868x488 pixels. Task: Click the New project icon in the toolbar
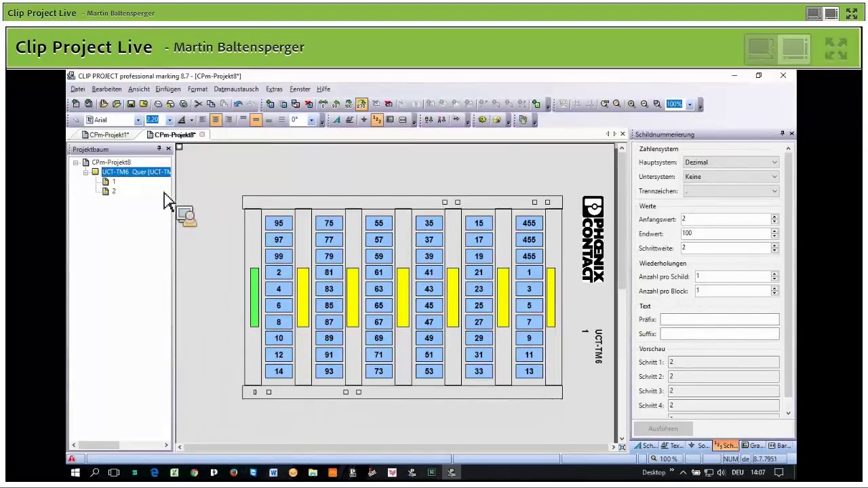click(75, 104)
